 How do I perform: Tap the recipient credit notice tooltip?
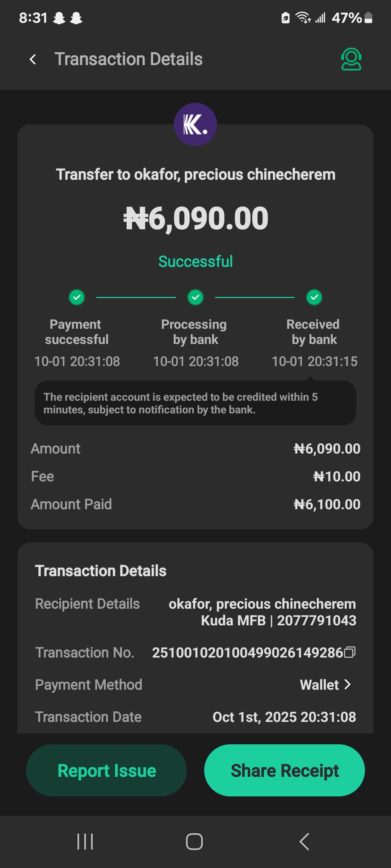[195, 403]
